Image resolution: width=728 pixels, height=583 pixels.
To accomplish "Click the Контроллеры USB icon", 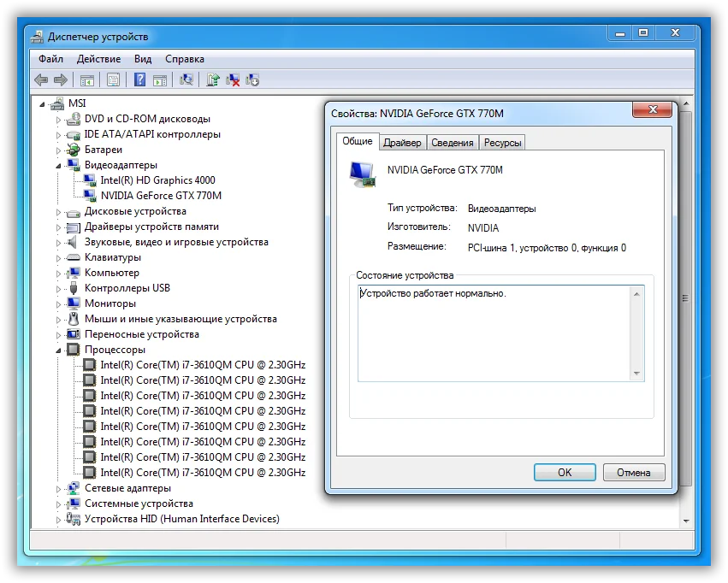I will coord(74,288).
